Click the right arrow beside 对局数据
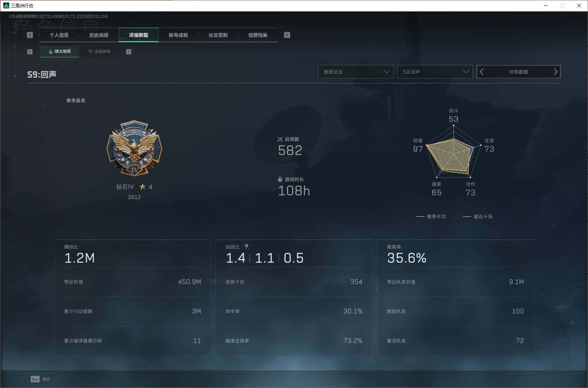Viewport: 588px width, 388px height. 555,72
